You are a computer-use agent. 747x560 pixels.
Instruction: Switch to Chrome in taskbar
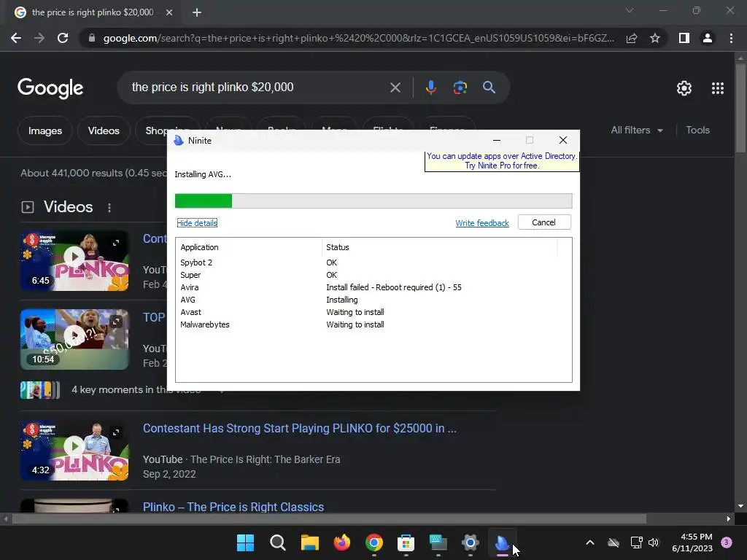(374, 542)
